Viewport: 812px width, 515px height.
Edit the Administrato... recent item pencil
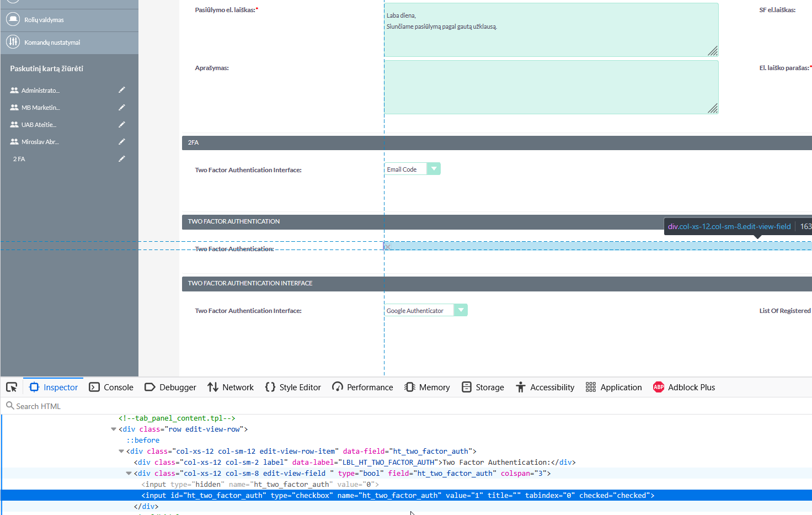coord(122,90)
